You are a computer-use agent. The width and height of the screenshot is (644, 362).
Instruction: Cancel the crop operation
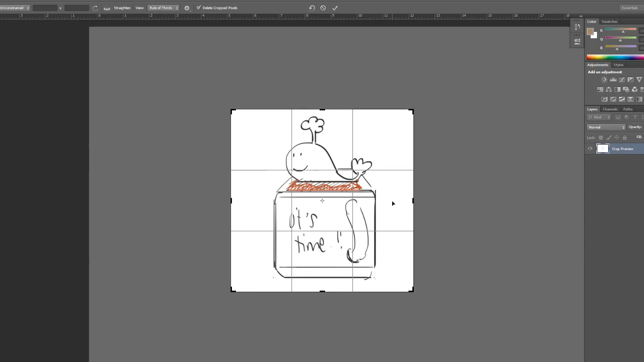point(323,8)
